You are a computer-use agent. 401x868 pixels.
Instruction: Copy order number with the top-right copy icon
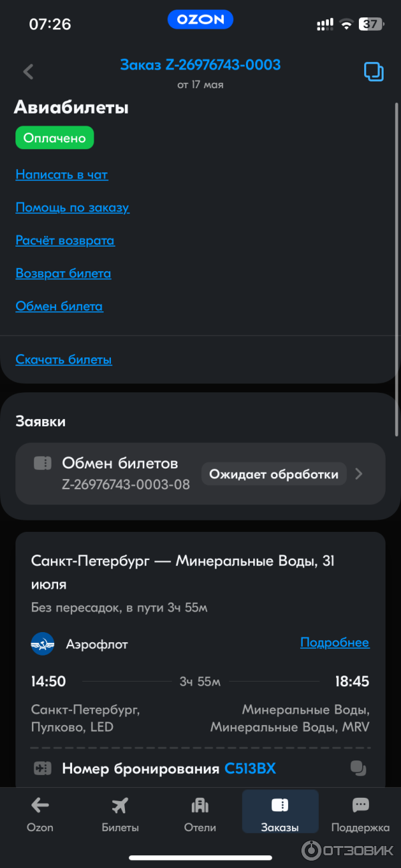coord(374,71)
